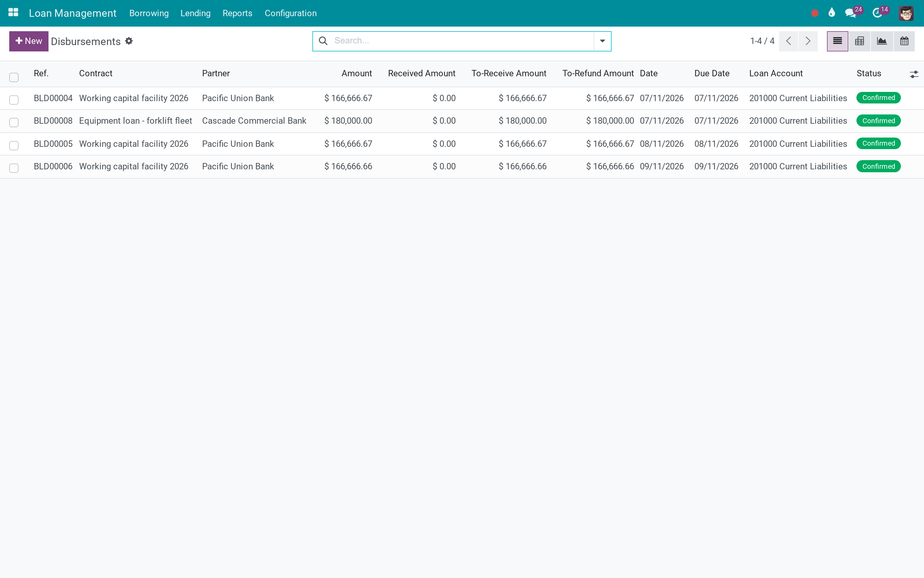
Task: Switch to list view
Action: pyautogui.click(x=837, y=41)
